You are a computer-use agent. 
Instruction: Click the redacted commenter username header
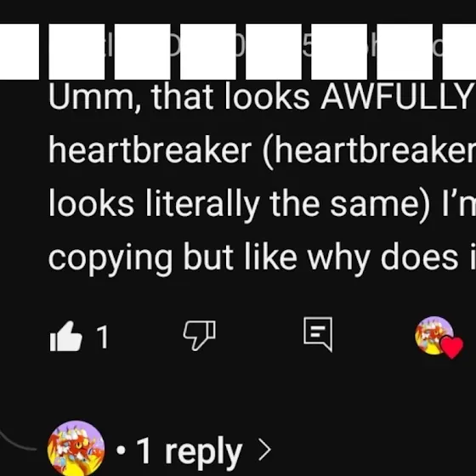238,52
